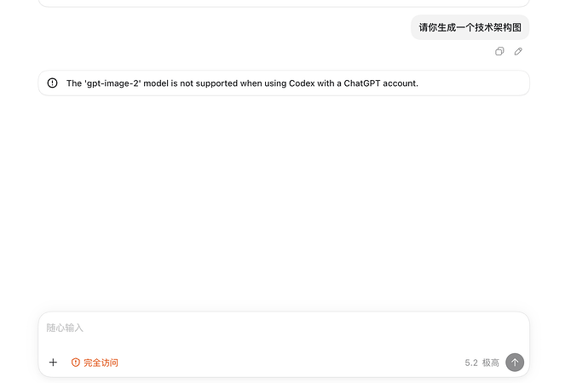Click the gpt-image-2 not supported error text
588x383 pixels.
[x=242, y=83]
